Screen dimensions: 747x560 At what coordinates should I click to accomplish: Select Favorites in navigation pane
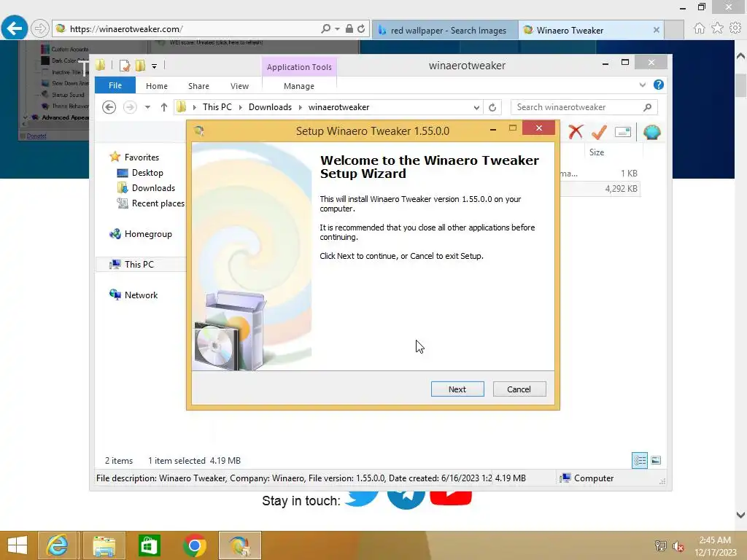142,157
